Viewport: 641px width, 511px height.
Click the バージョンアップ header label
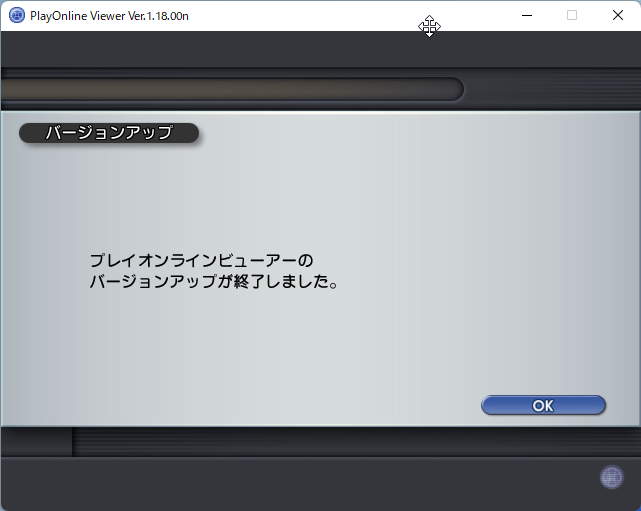point(109,133)
